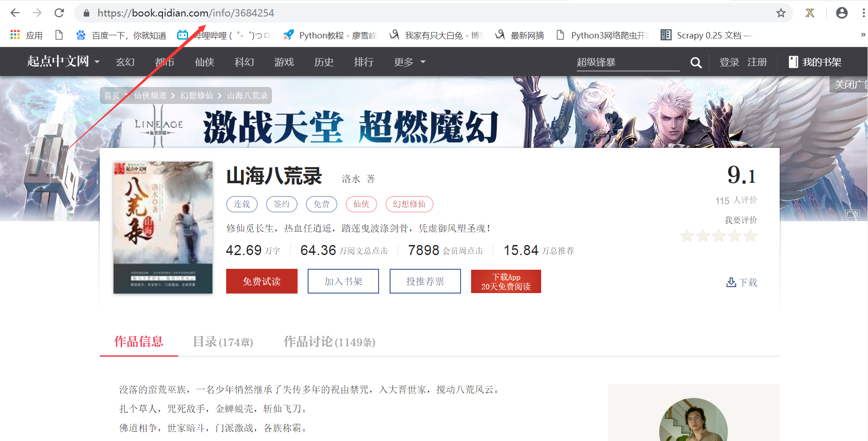Expand the 更多 dropdown menu

(410, 62)
